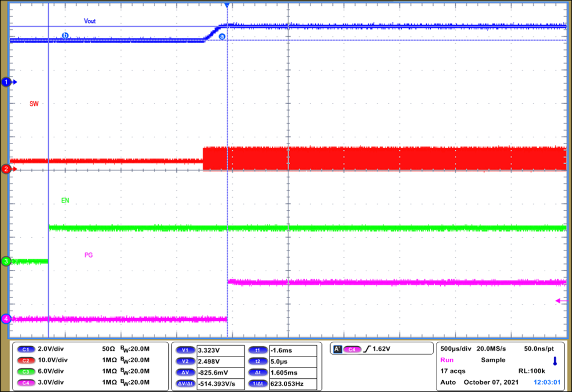
Task: Click cursor marker a on the Vout trace
Action: point(221,36)
